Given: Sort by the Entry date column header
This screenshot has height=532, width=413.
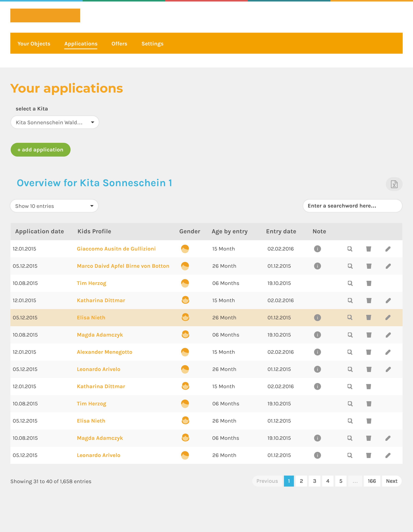Looking at the screenshot, I should point(281,231).
